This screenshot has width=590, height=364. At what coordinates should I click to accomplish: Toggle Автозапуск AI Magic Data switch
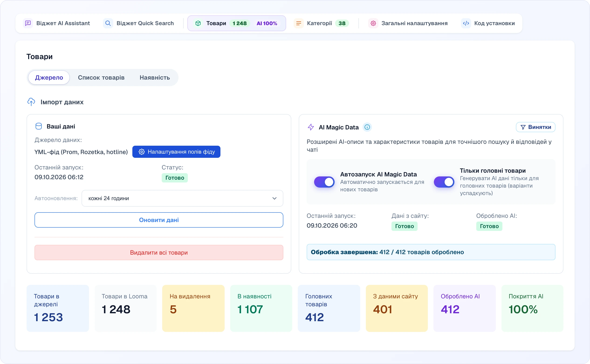324,182
